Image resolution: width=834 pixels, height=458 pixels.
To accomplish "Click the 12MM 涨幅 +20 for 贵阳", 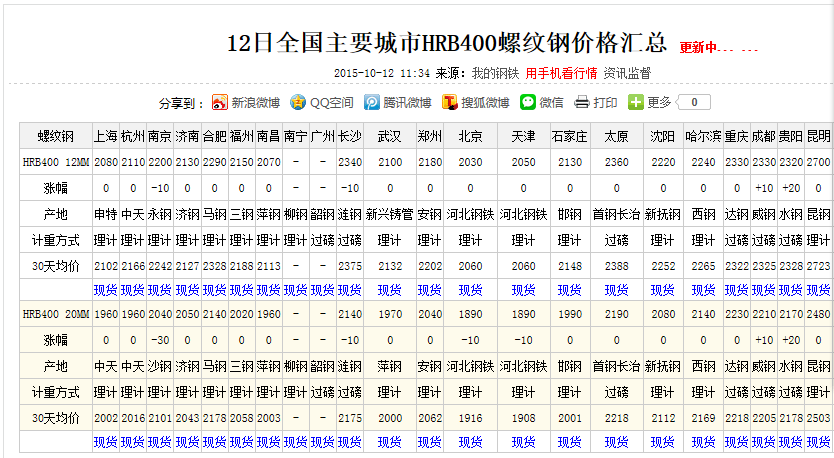I will point(791,188).
